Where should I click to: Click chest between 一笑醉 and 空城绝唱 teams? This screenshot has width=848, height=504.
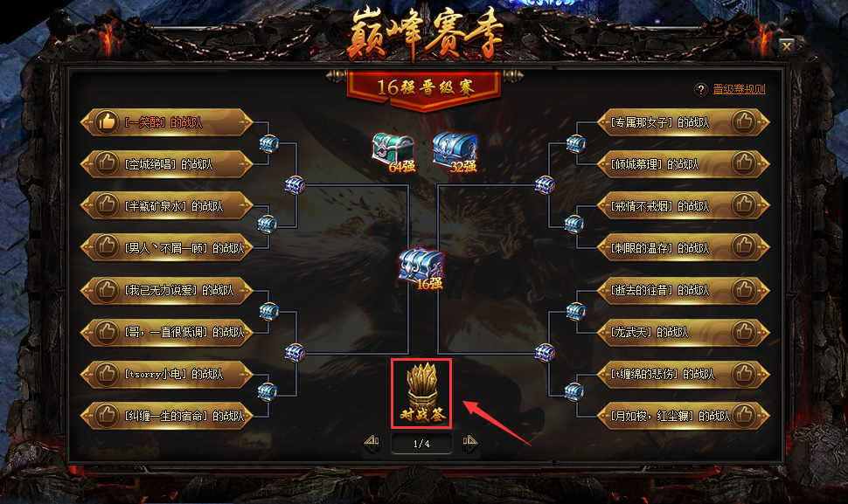tap(268, 144)
